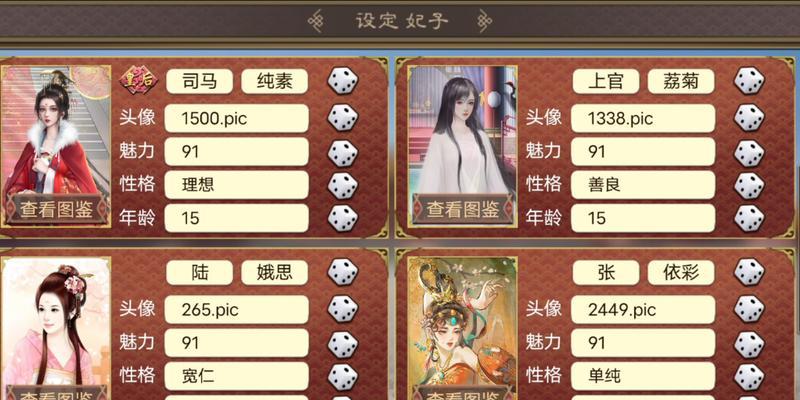The width and height of the screenshot is (800, 400).
Task: Randomize 张依彩 name with dice
Action: [x=749, y=272]
